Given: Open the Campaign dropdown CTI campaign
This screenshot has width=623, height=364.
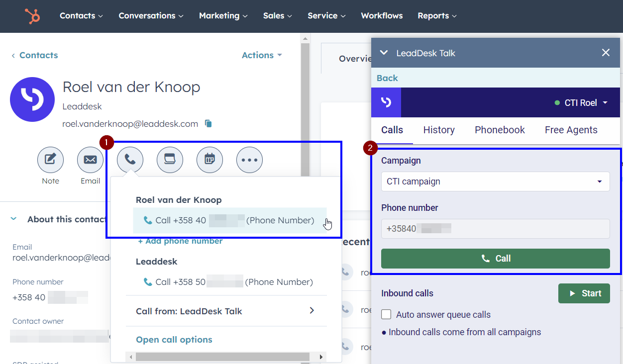Looking at the screenshot, I should (496, 182).
